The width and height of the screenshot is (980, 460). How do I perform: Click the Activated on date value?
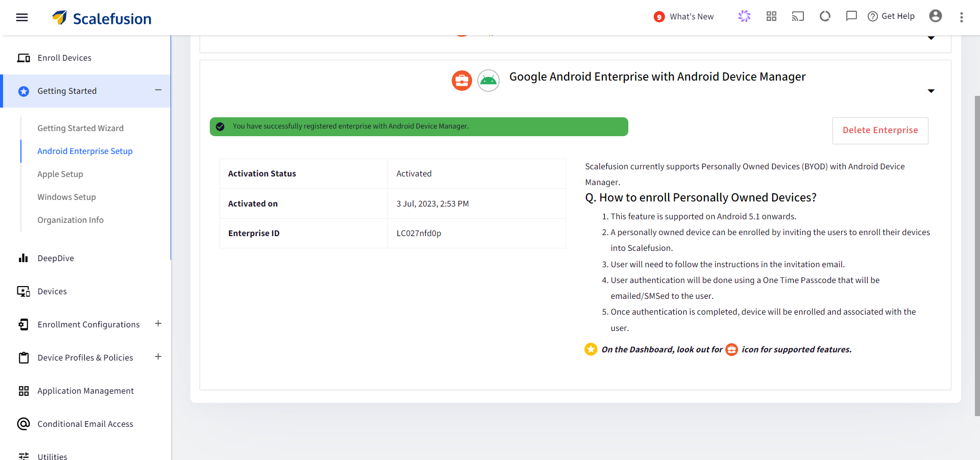point(432,204)
